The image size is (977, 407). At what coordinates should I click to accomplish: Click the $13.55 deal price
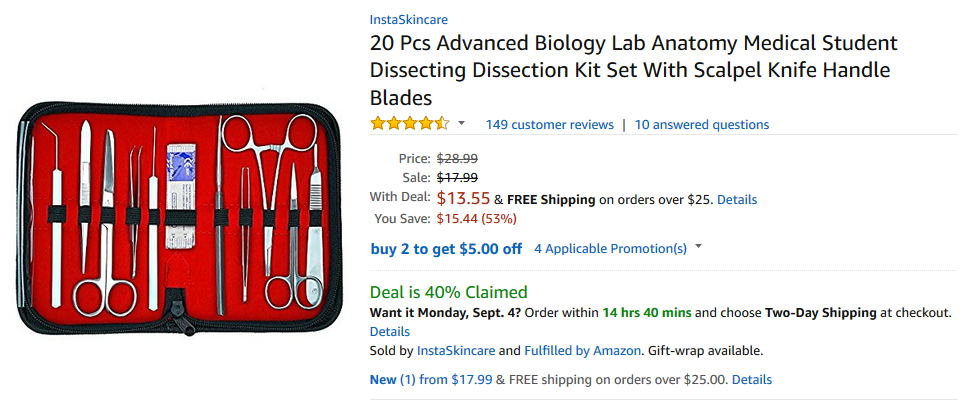463,199
